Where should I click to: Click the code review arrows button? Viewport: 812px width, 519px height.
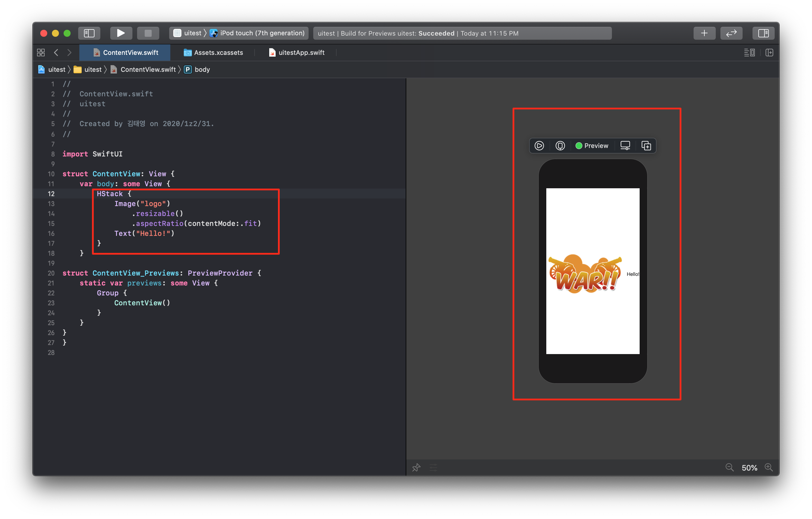pyautogui.click(x=731, y=33)
